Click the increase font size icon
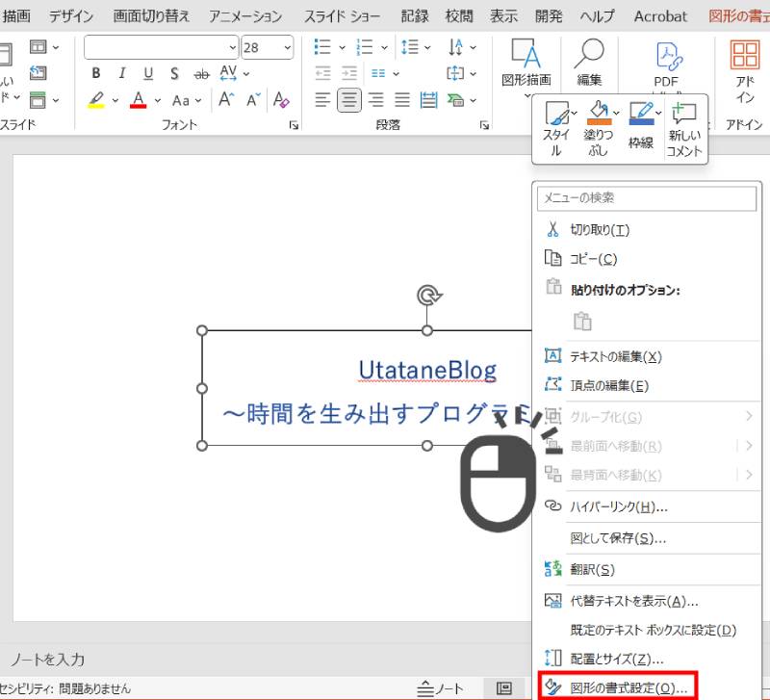 pos(226,99)
